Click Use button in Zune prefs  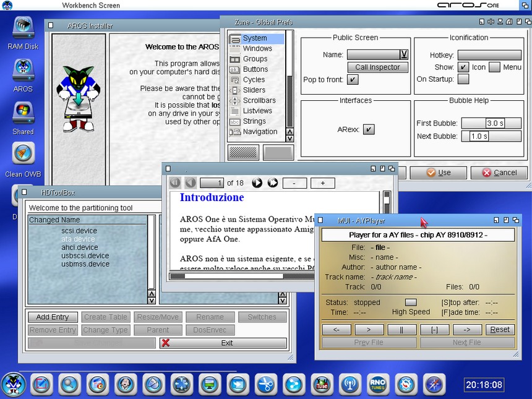click(x=439, y=173)
